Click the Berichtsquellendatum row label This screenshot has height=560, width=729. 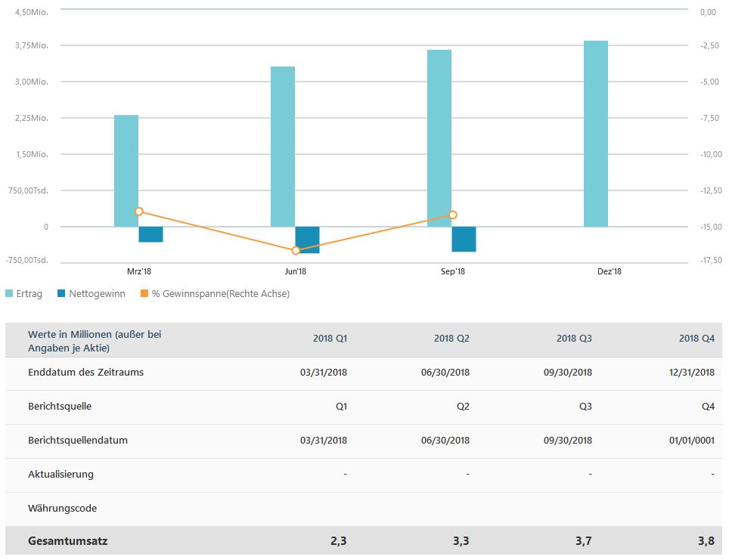coord(78,440)
